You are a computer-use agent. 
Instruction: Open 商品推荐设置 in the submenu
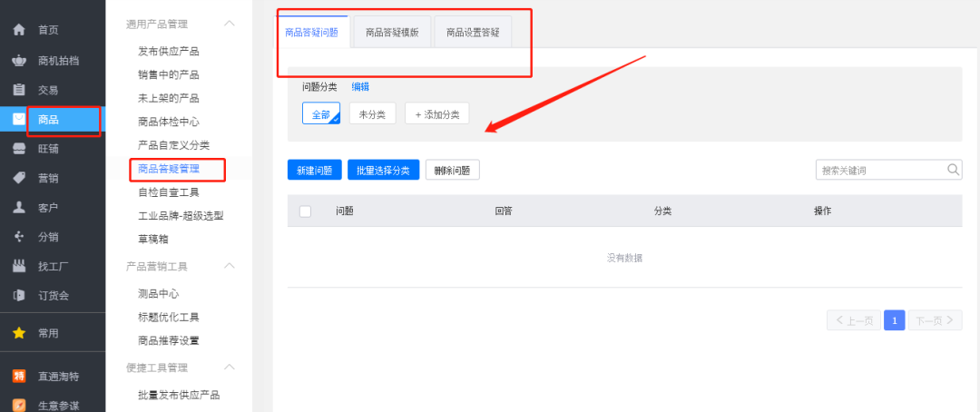coord(169,340)
